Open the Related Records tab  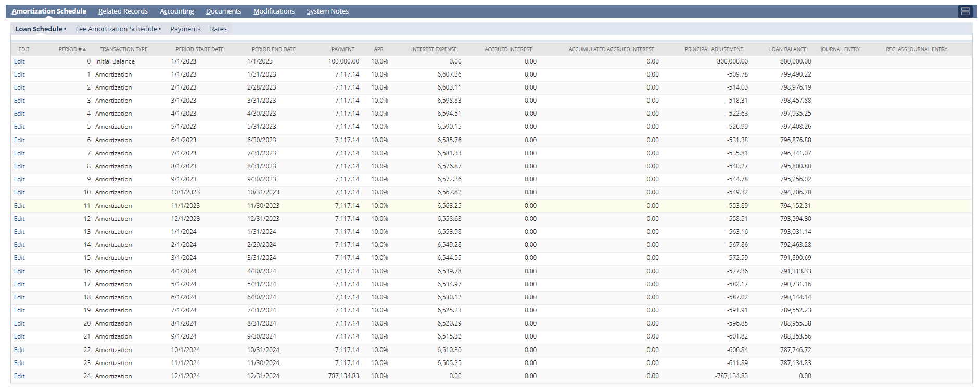123,11
